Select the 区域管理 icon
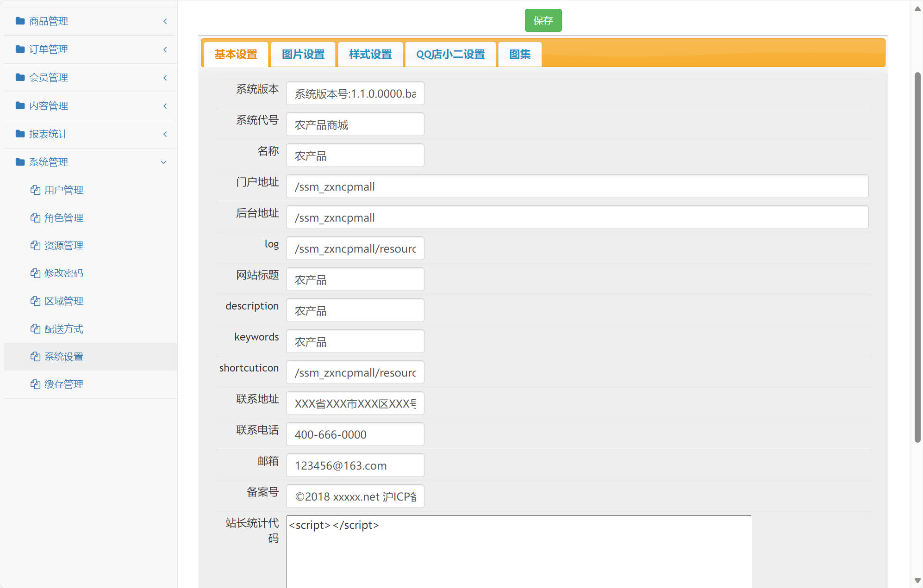 (36, 301)
